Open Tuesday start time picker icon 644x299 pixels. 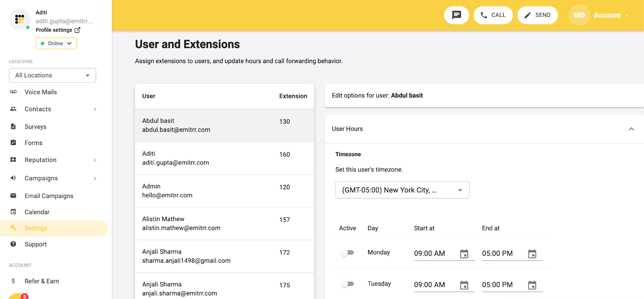tap(464, 285)
